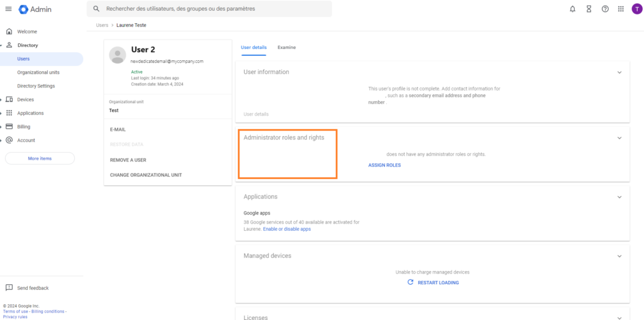Expand the Licenses section chevron
Viewport: 644px width, 320px height.
coord(619,317)
